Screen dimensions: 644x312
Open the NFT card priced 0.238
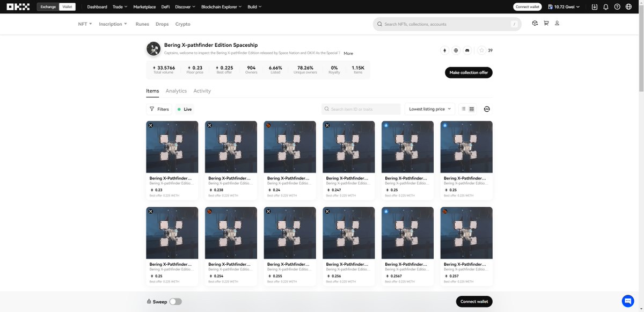point(231,160)
